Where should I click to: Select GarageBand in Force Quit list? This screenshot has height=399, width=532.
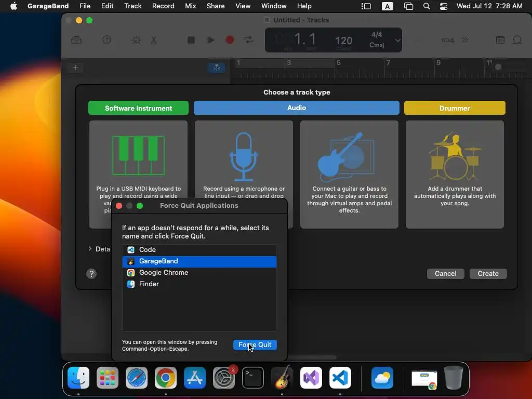199,261
